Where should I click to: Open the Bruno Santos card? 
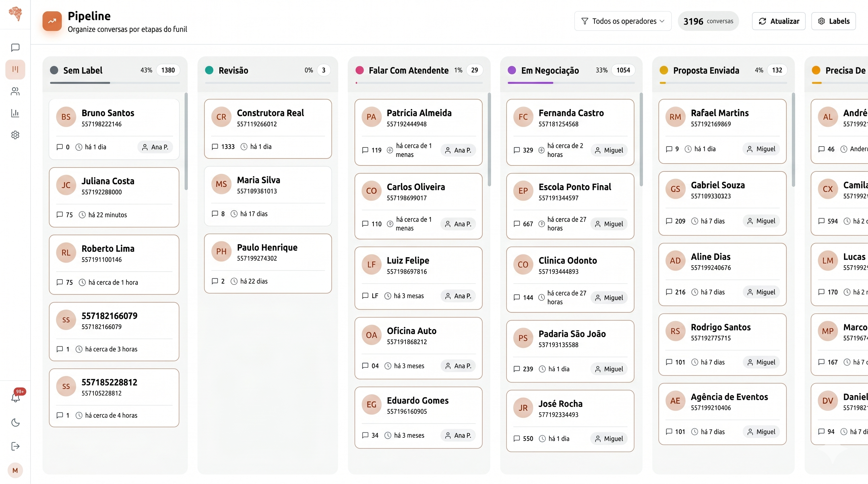[x=114, y=129]
